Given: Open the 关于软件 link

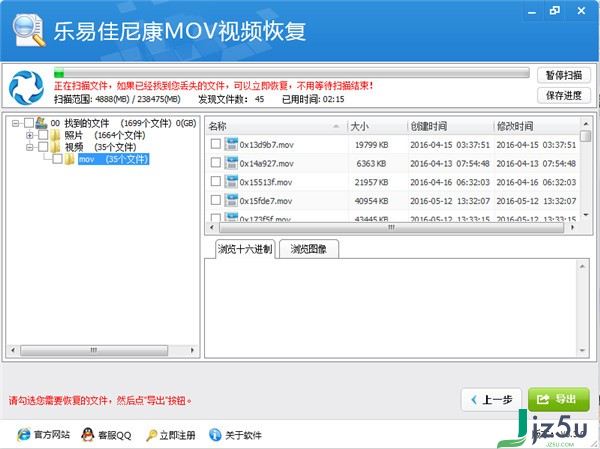Looking at the screenshot, I should 243,435.
